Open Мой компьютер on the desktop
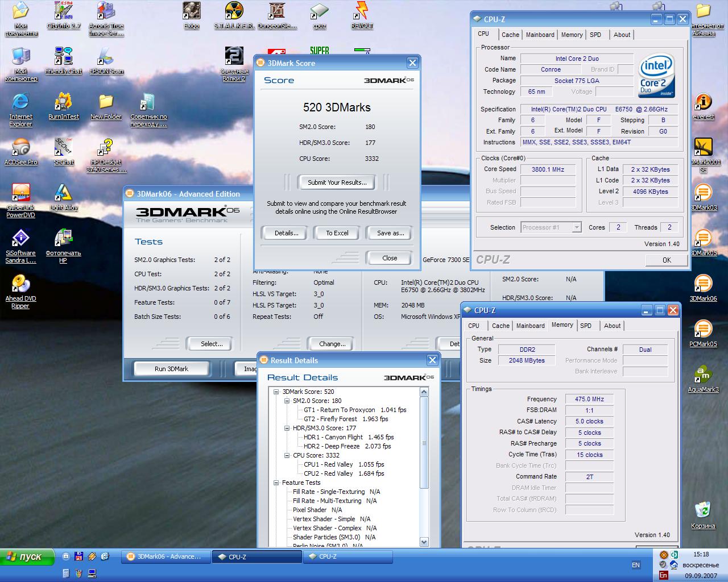The width and height of the screenshot is (728, 582). pyautogui.click(x=21, y=64)
